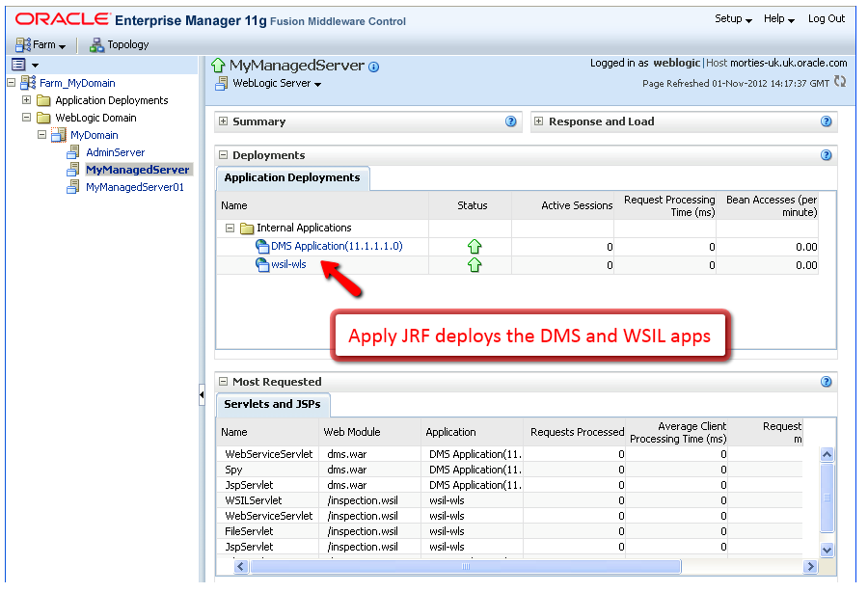
Task: Click the wsil-wls application globe icon
Action: 261,265
